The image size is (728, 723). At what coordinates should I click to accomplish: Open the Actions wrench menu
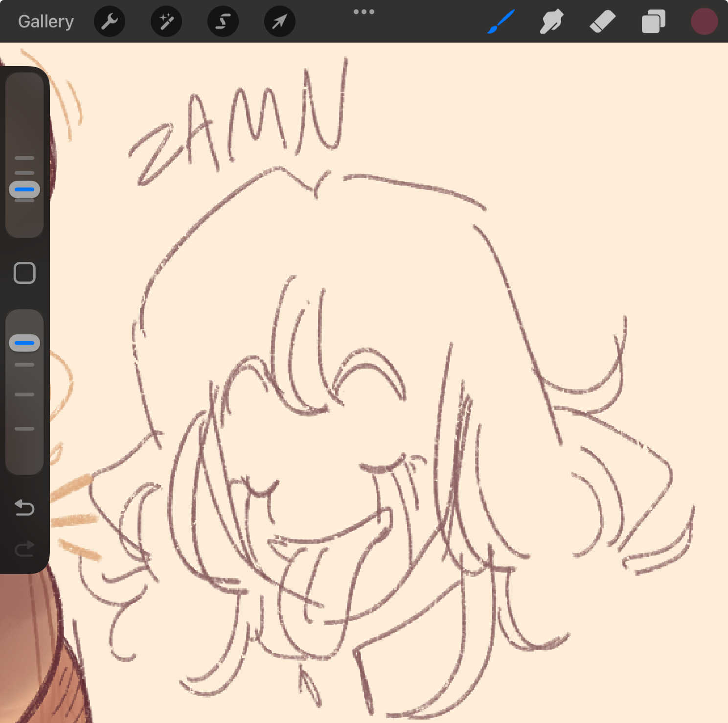coord(110,22)
